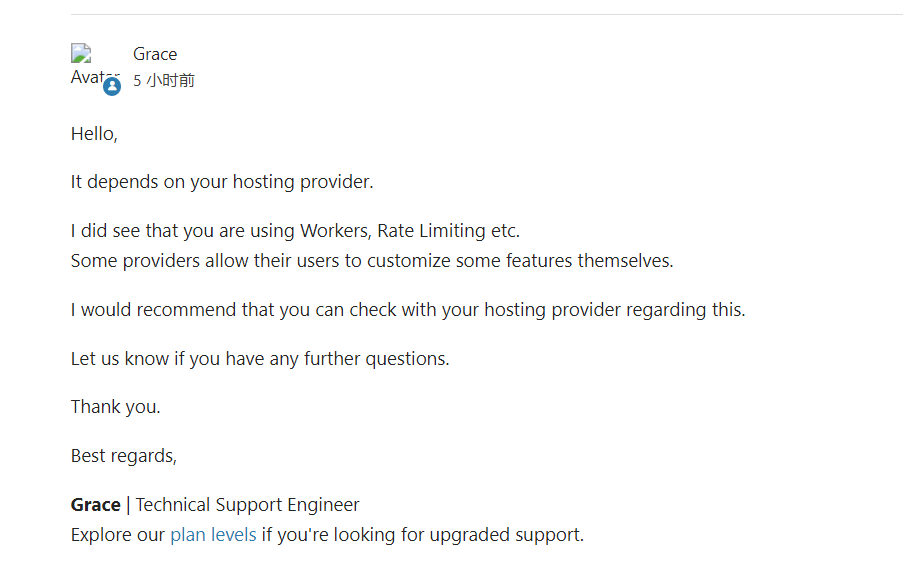903x579 pixels.
Task: Click the "Thank you." line
Action: (x=115, y=407)
